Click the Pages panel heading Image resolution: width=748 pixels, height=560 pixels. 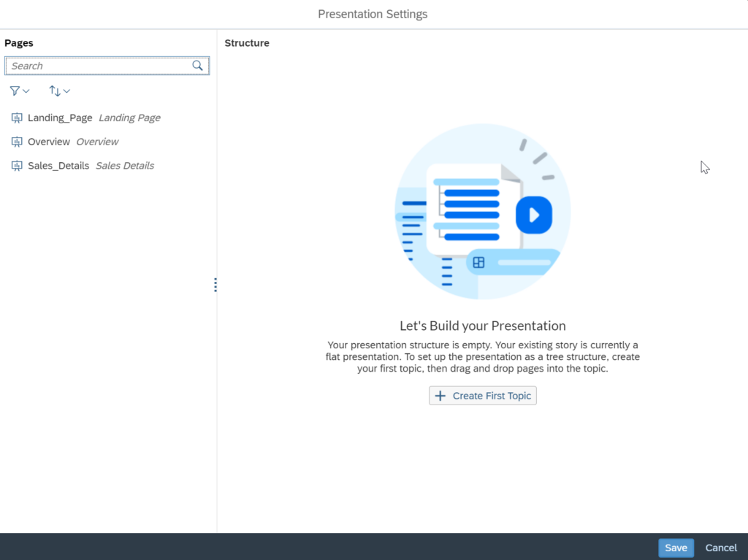click(19, 43)
